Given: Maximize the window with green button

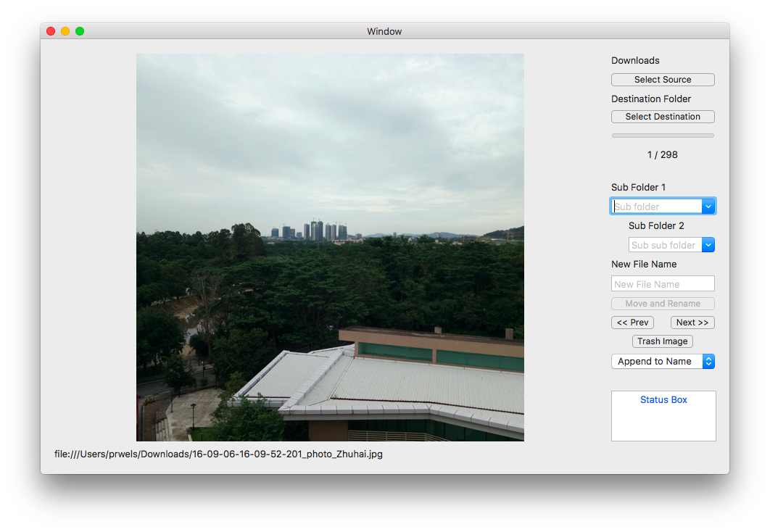Looking at the screenshot, I should [80, 31].
